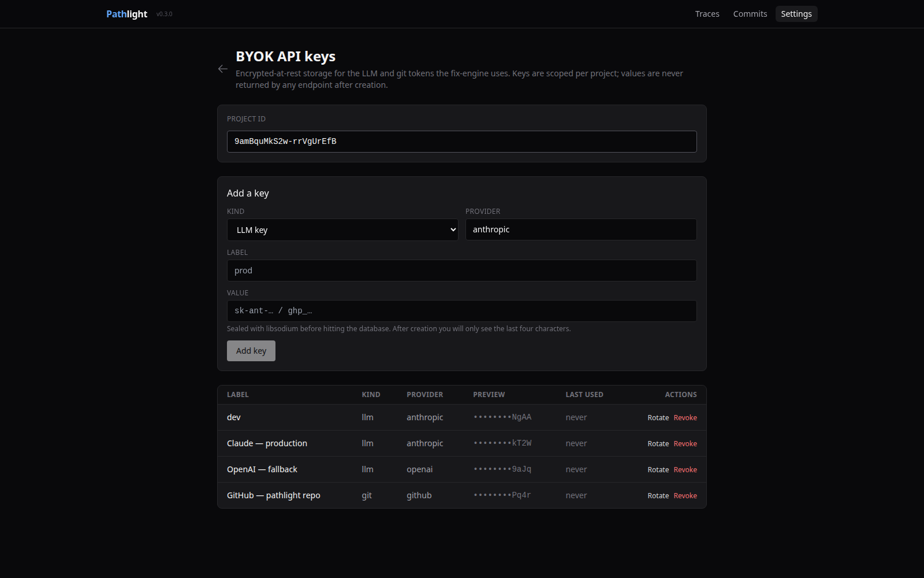Image resolution: width=924 pixels, height=578 pixels.
Task: Click the 'github' provider cell
Action: (x=419, y=495)
